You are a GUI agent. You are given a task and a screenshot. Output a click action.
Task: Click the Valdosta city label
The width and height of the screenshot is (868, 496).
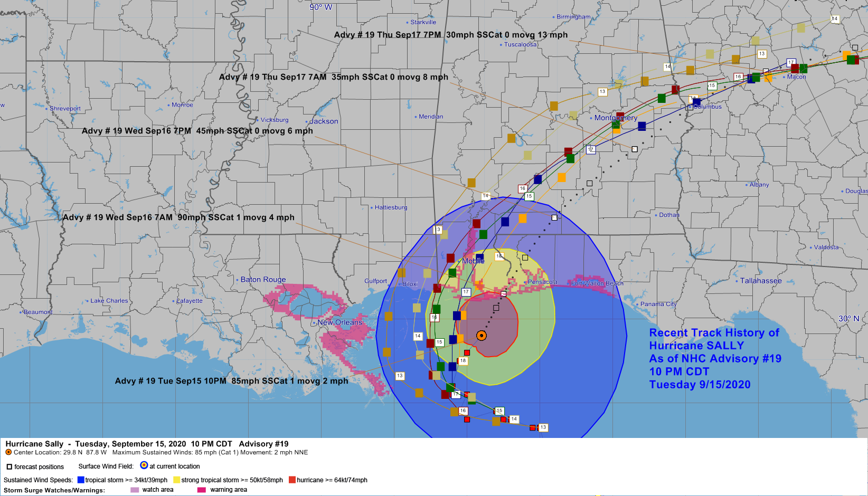coord(826,247)
